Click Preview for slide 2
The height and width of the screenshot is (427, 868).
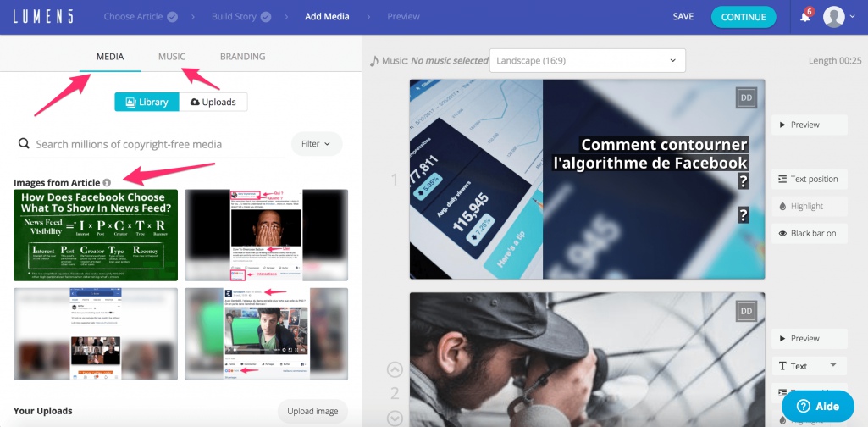(809, 338)
